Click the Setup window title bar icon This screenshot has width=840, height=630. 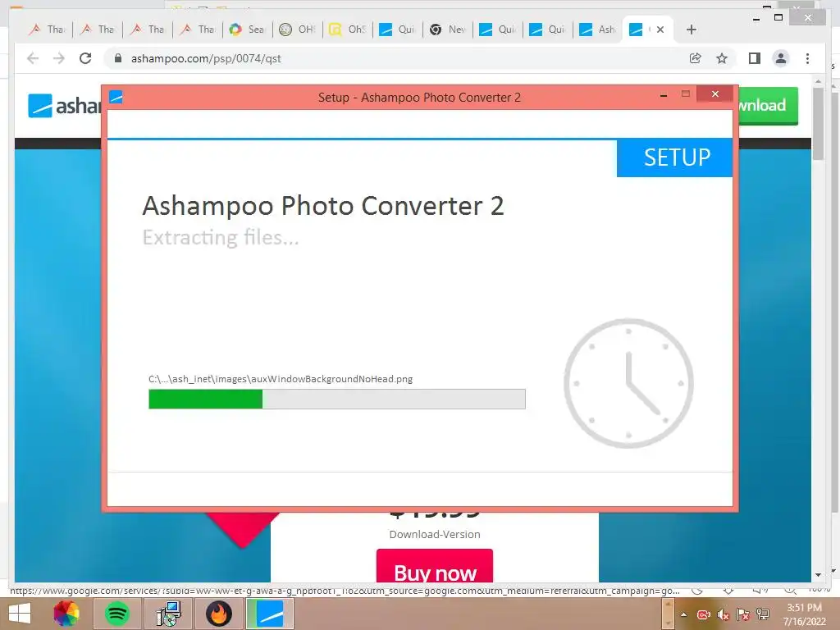(116, 97)
